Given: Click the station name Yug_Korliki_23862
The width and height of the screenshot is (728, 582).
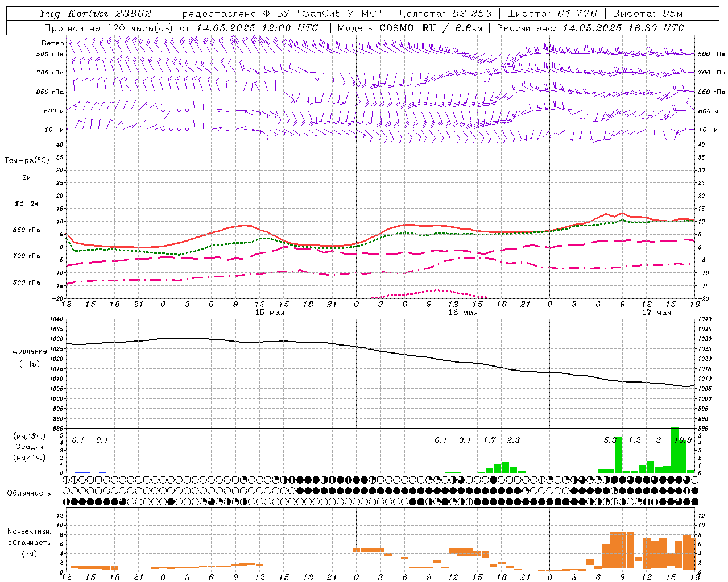Looking at the screenshot, I should coord(95,14).
